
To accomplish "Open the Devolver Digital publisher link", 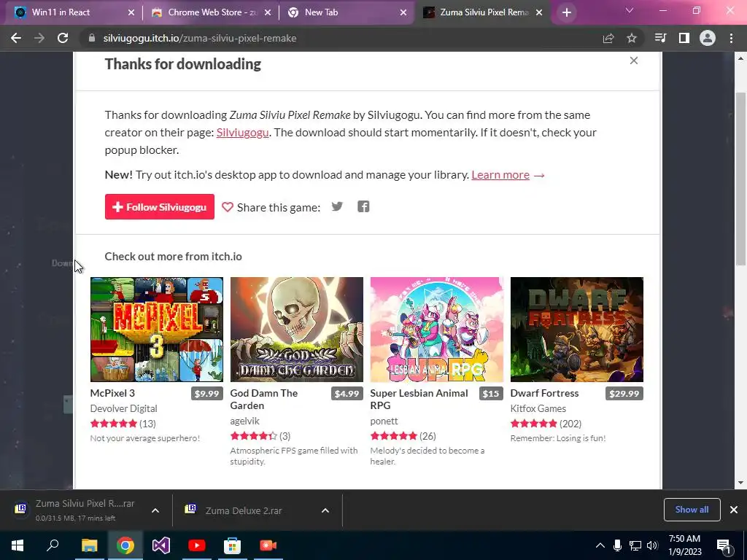I will tap(123, 408).
